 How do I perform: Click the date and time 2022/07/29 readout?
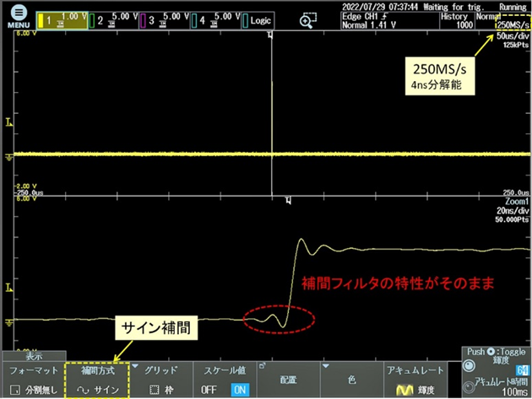tap(380, 7)
